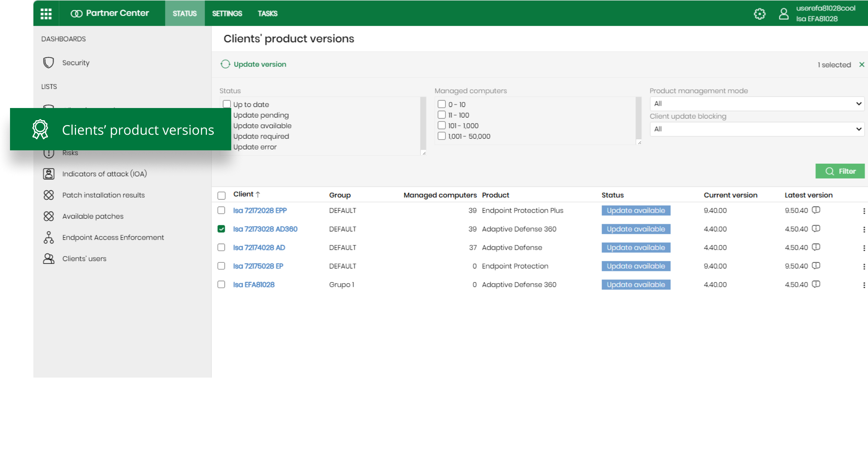868x461 pixels.
Task: Open the apps grid launcher icon
Action: 46,14
